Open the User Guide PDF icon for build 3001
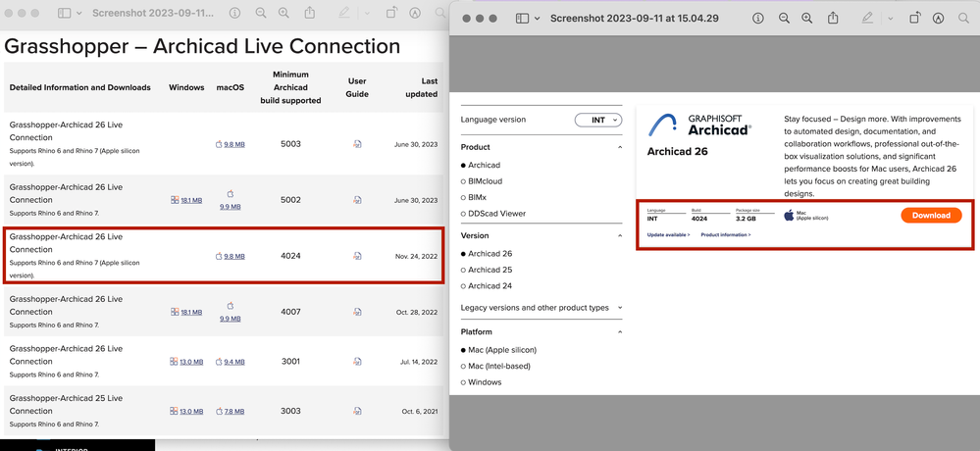This screenshot has width=980, height=451. tap(357, 362)
